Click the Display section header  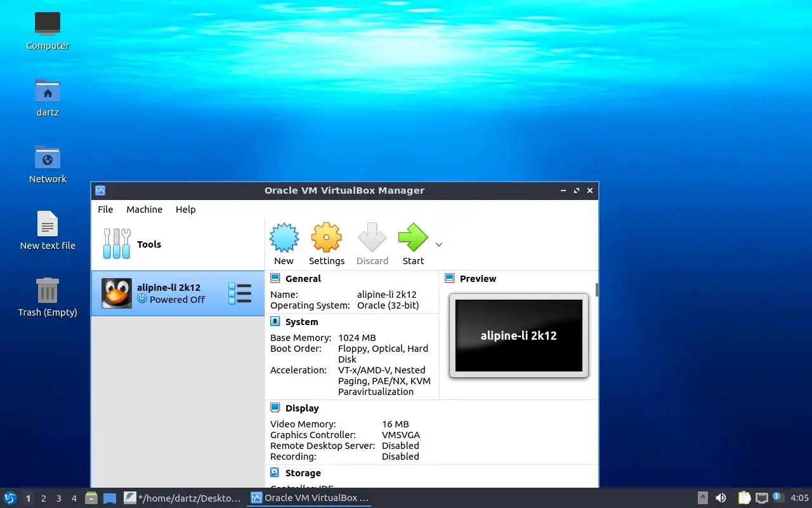pyautogui.click(x=302, y=408)
